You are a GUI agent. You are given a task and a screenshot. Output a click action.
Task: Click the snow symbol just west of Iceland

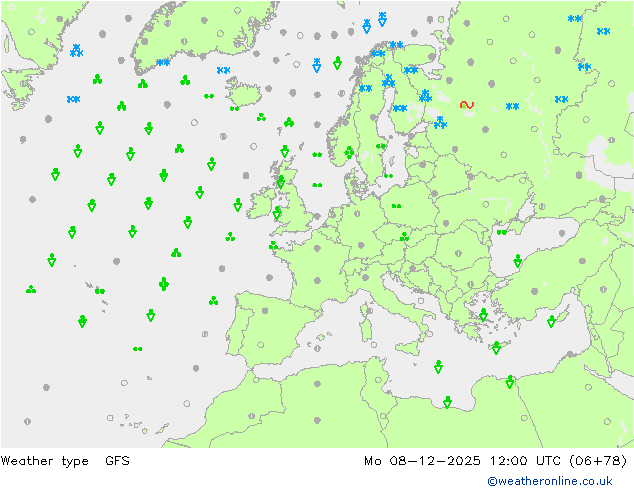[x=223, y=70]
